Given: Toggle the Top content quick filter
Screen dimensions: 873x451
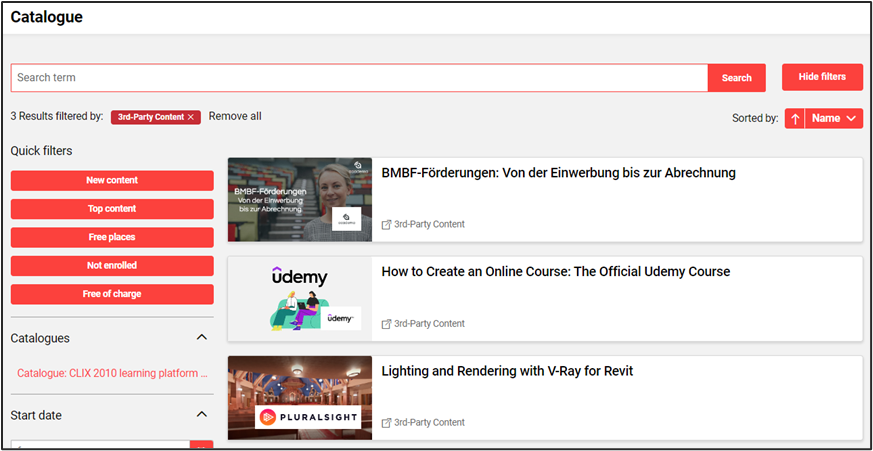Looking at the screenshot, I should click(112, 209).
